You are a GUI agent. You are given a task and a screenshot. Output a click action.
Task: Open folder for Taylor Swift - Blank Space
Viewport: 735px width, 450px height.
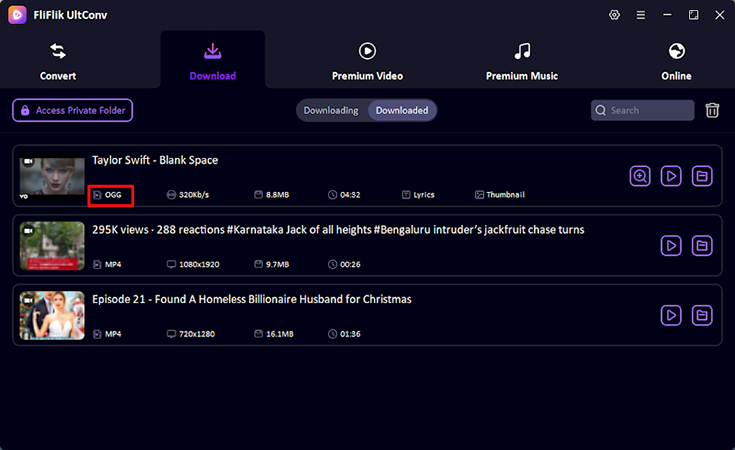[702, 176]
